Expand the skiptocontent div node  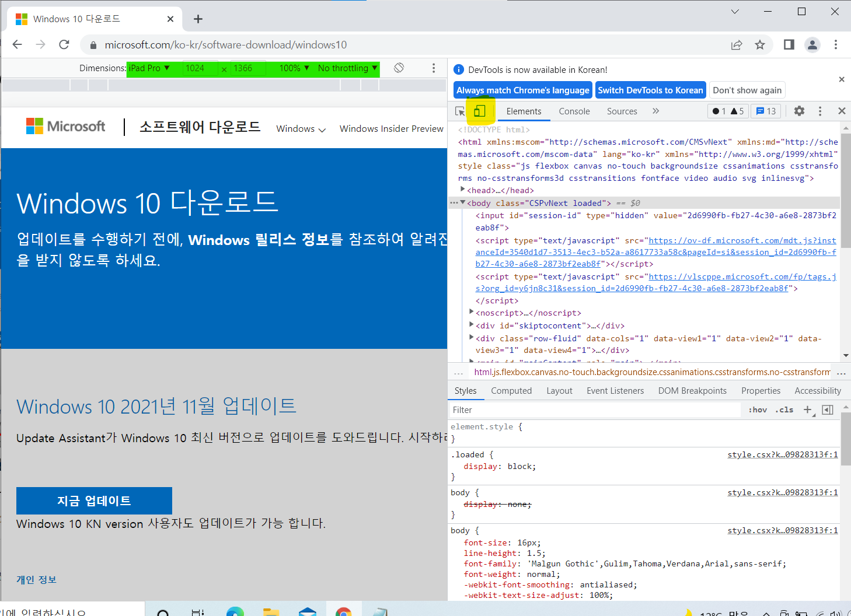[x=472, y=325]
